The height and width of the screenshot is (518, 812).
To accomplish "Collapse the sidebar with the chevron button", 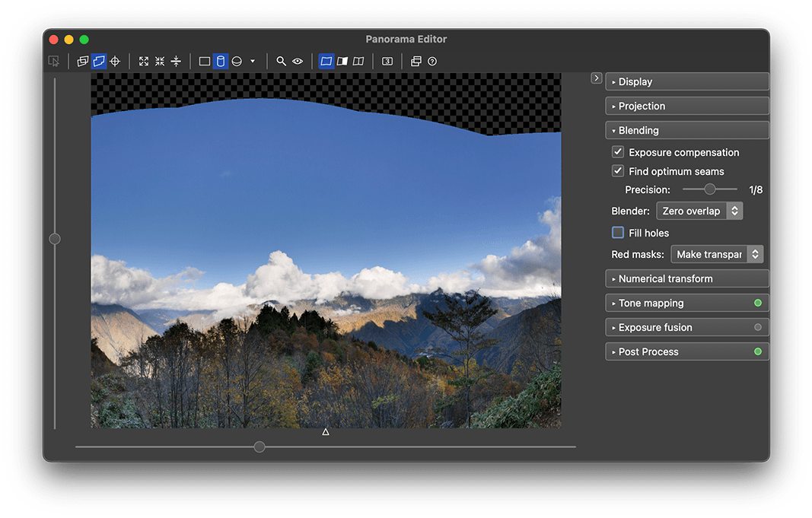I will [597, 78].
